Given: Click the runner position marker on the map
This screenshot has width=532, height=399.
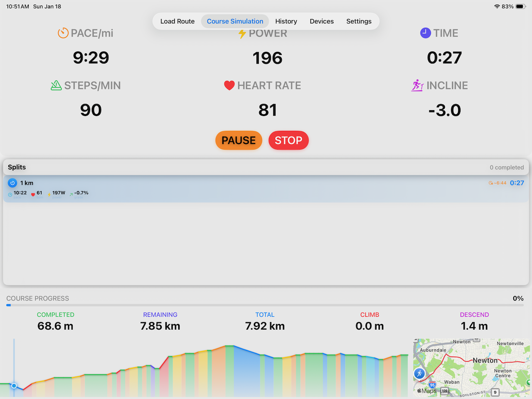Looking at the screenshot, I should click(419, 373).
